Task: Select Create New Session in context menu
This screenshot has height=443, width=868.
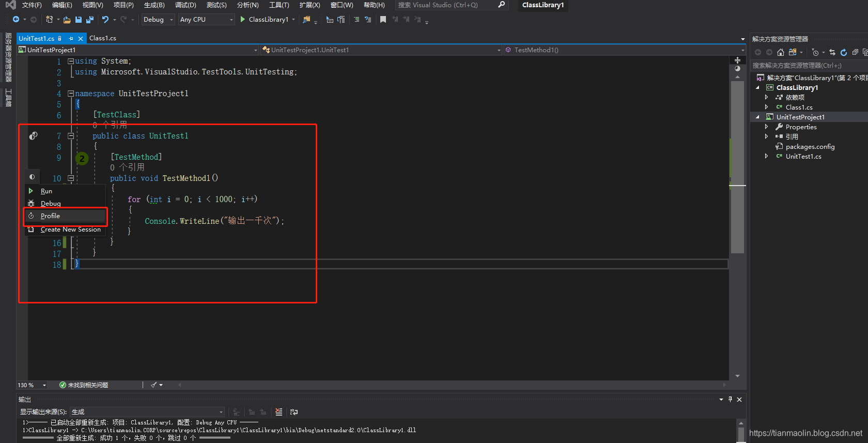Action: click(66, 230)
